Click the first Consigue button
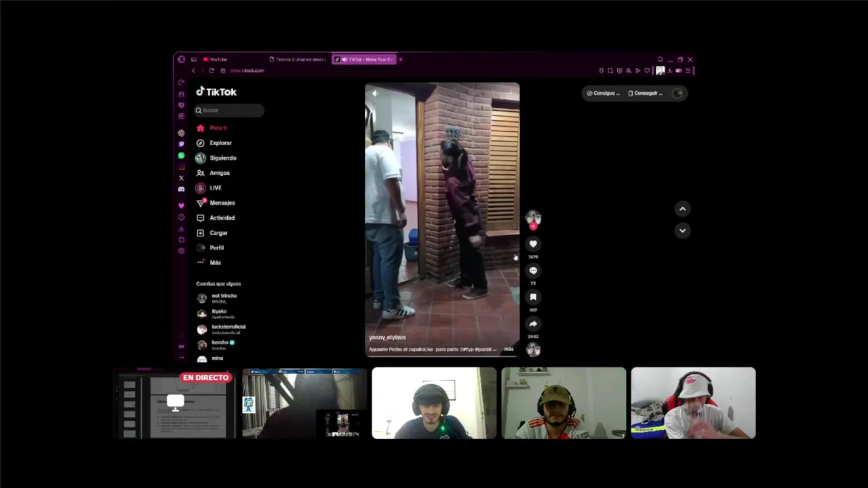868x488 pixels. tap(603, 93)
